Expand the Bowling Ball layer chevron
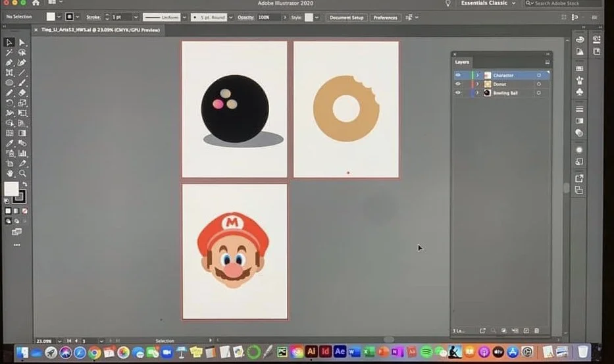Image resolution: width=614 pixels, height=364 pixels. click(477, 93)
